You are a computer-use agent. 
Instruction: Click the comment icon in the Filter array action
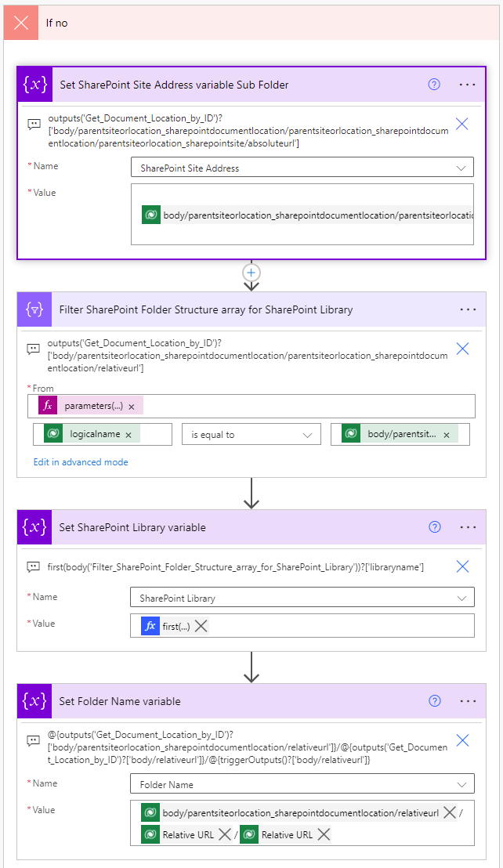pyautogui.click(x=33, y=349)
